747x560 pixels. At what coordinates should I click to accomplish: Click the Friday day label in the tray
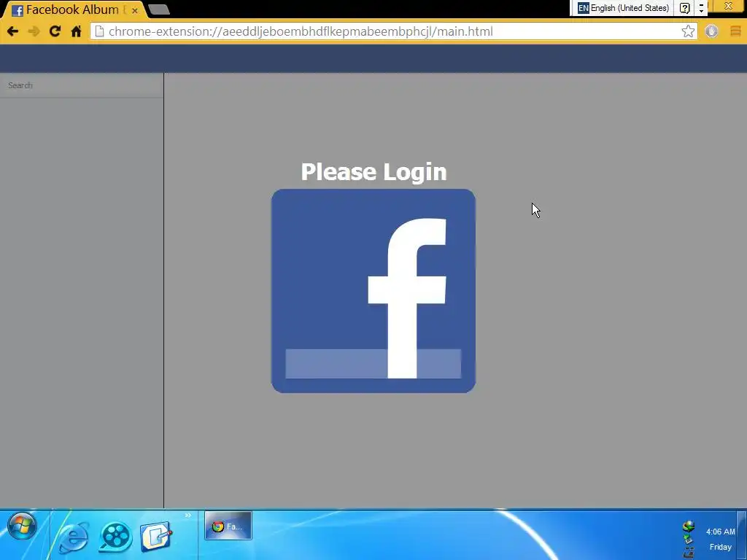pyautogui.click(x=720, y=547)
